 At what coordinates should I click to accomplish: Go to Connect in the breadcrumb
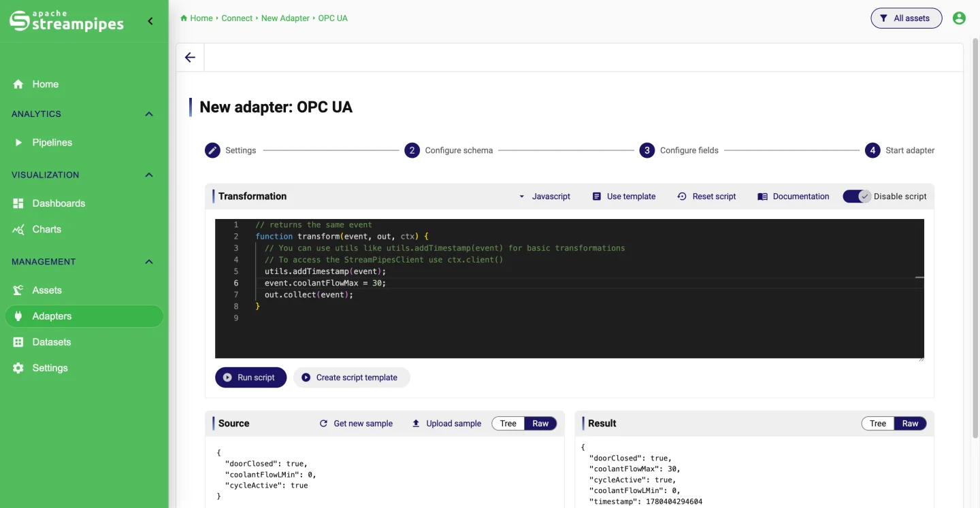point(237,18)
